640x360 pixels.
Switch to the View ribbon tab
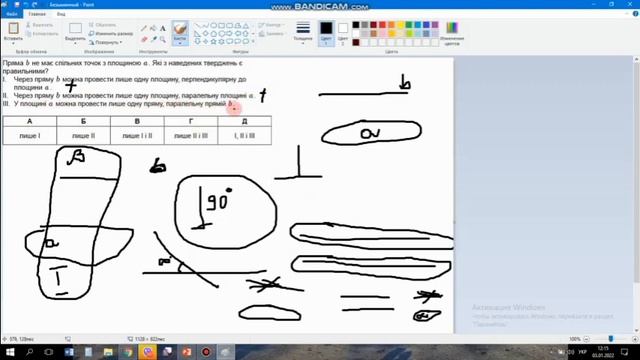click(61, 14)
